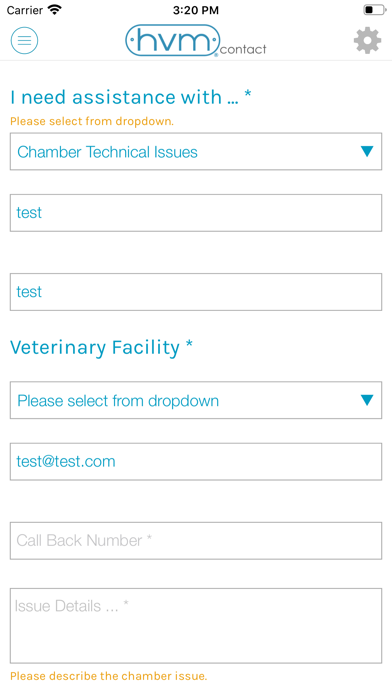Open the settings gear icon
Viewport: 392px width, 696px height.
click(x=367, y=41)
